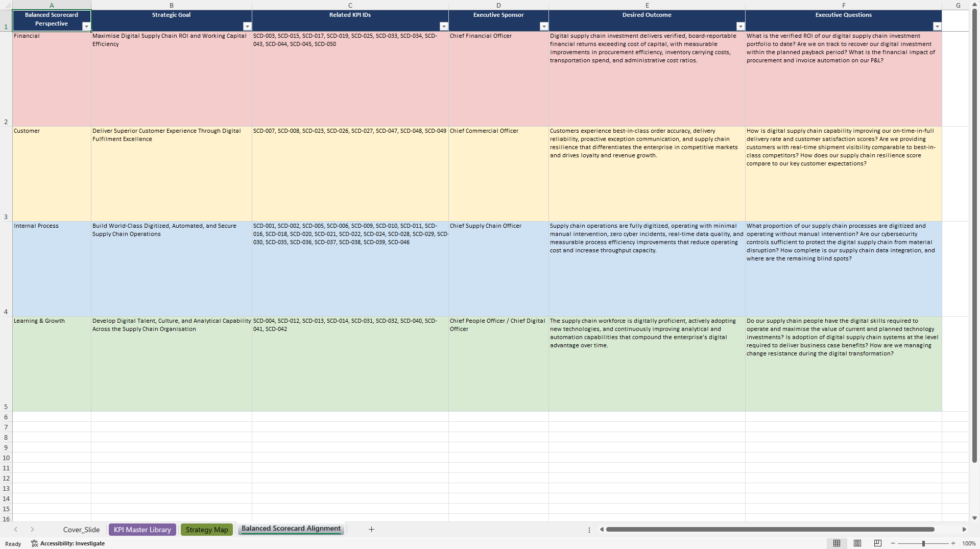Open Executive Sponsor filter dropdown
This screenshot has width=980, height=549.
(x=544, y=27)
